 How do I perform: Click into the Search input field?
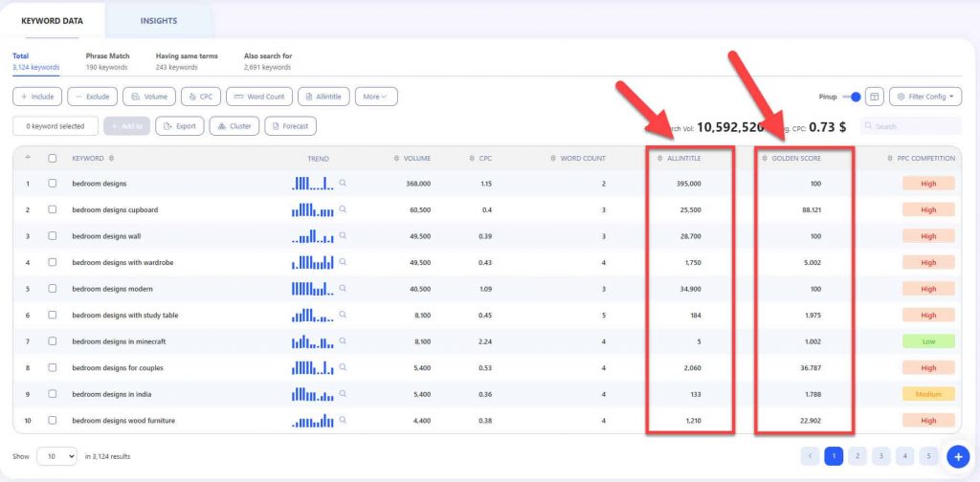click(911, 126)
